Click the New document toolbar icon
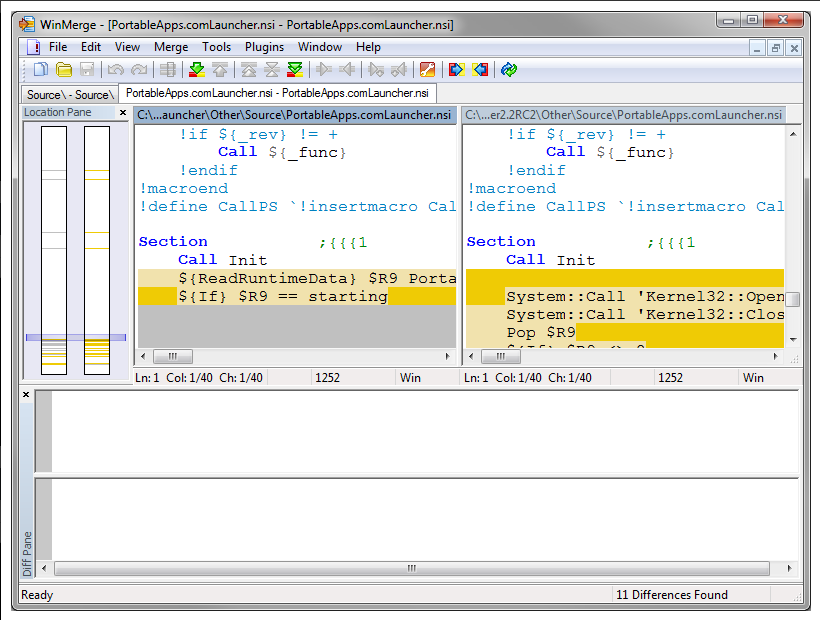This screenshot has width=820, height=620. [x=41, y=70]
